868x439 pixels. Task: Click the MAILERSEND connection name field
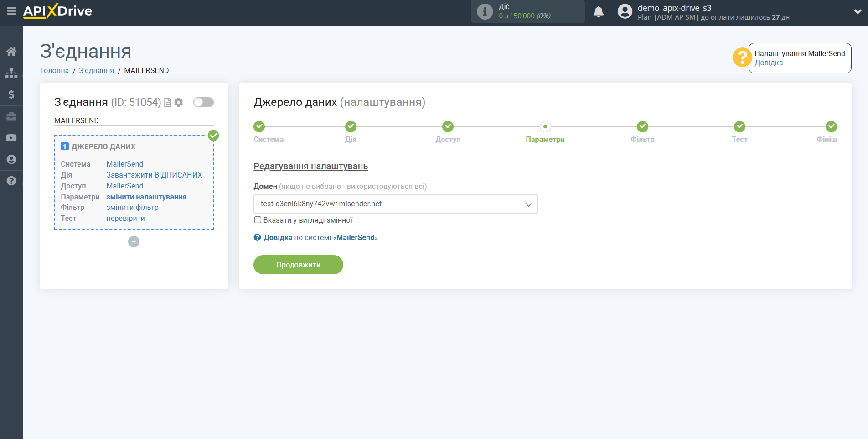pyautogui.click(x=134, y=120)
